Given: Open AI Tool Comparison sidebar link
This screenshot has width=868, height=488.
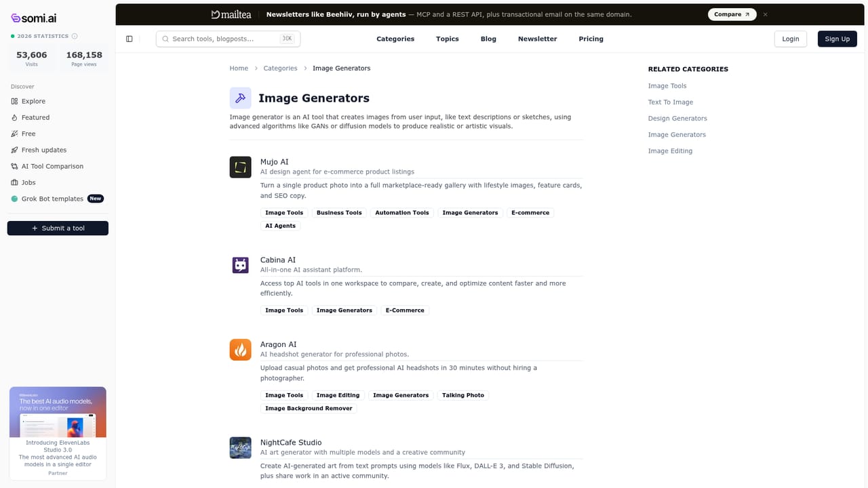Looking at the screenshot, I should click(x=52, y=166).
